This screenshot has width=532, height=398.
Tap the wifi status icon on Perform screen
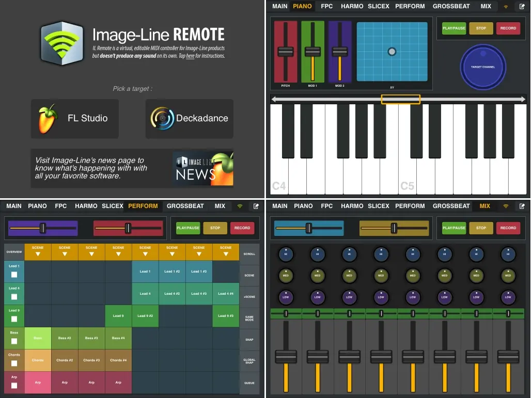(240, 206)
